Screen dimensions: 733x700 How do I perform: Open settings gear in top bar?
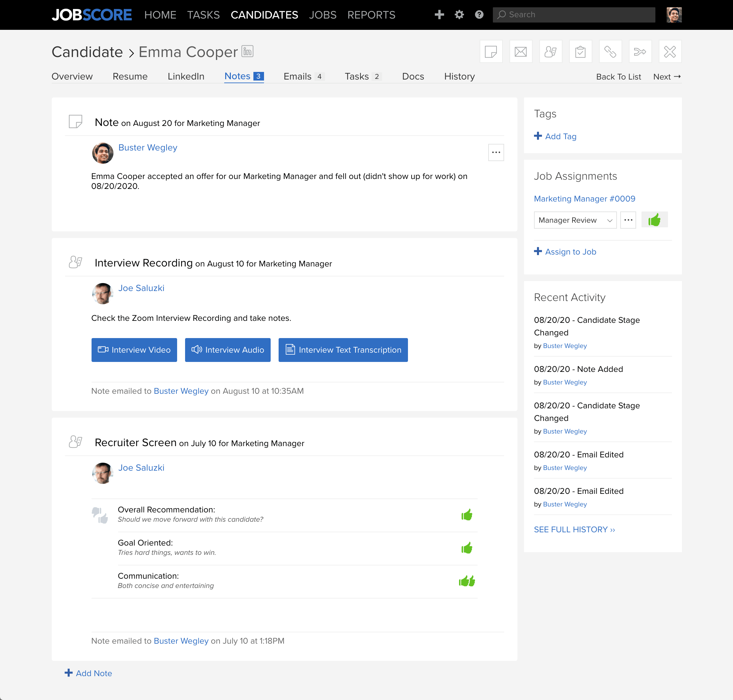[x=459, y=15]
